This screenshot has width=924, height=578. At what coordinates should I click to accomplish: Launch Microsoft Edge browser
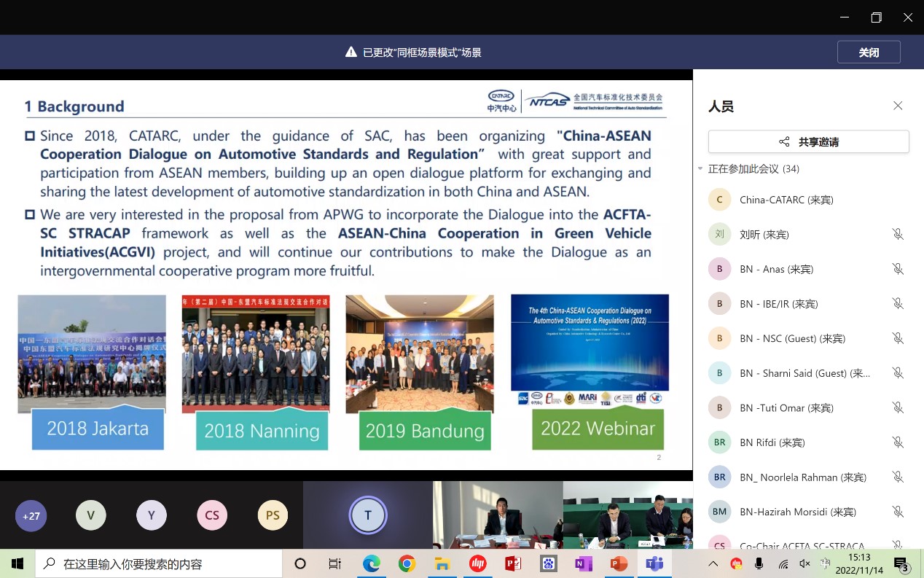pyautogui.click(x=372, y=563)
